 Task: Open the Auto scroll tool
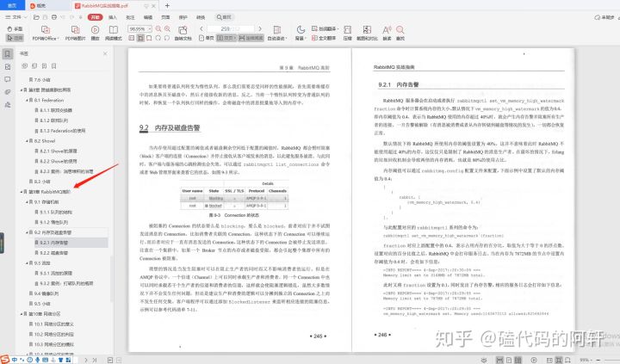coord(277,34)
